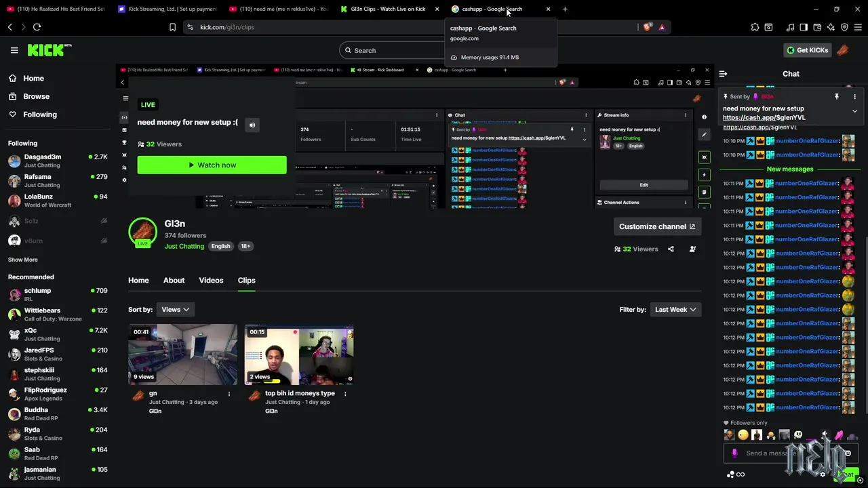Screen dimensions: 868x488
Task: Click Get KICKs button
Action: [x=807, y=50]
